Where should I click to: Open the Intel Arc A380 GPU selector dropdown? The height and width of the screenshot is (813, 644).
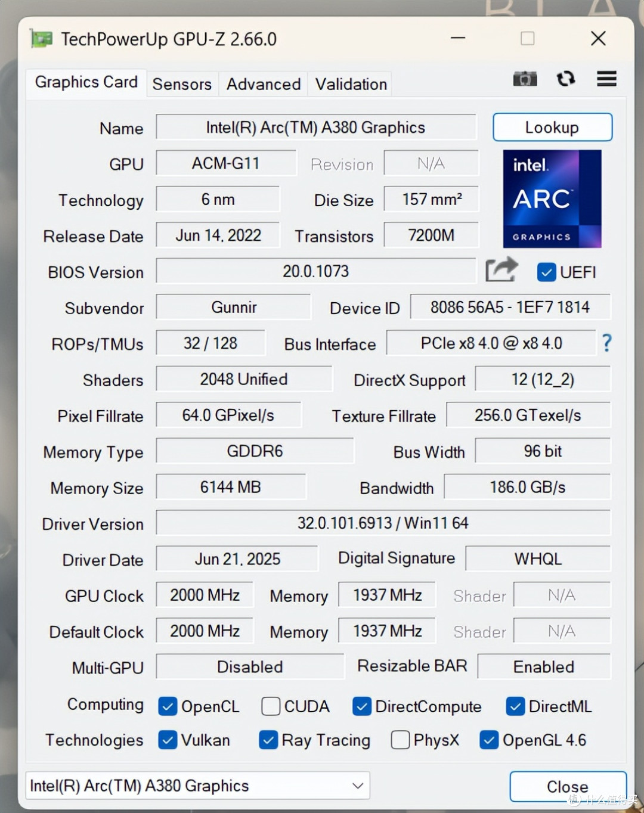pyautogui.click(x=197, y=786)
